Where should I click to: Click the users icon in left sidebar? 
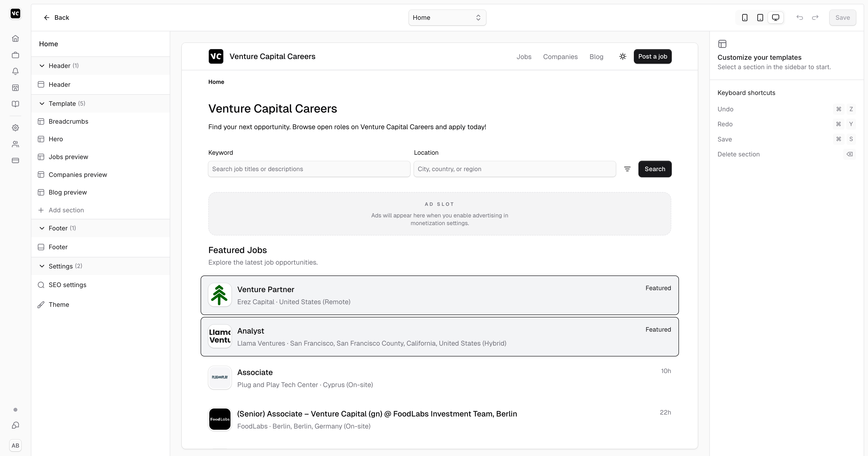(x=15, y=144)
